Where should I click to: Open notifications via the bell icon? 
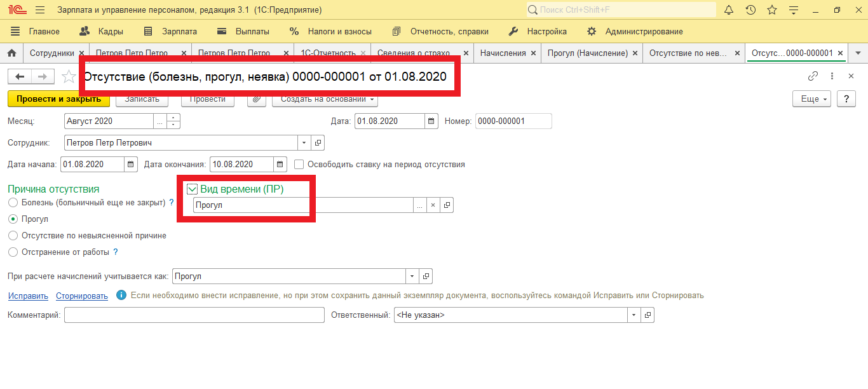click(728, 10)
